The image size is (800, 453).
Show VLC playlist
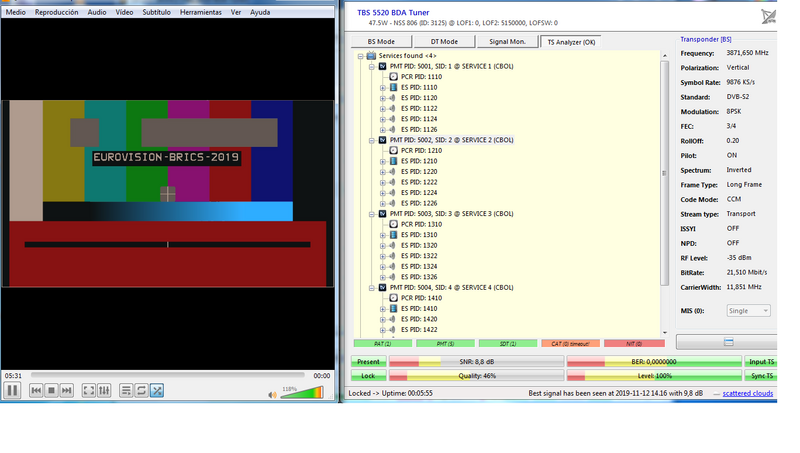(x=126, y=391)
